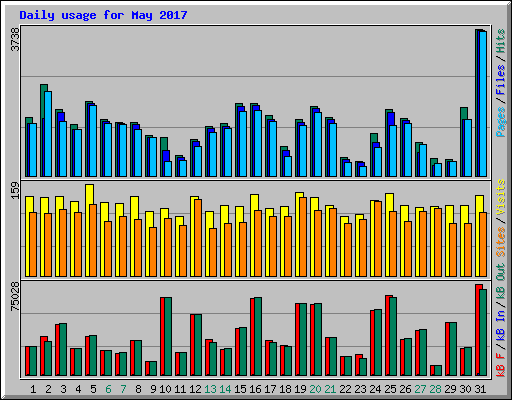Click the 3738 hits axis value

pos(15,39)
